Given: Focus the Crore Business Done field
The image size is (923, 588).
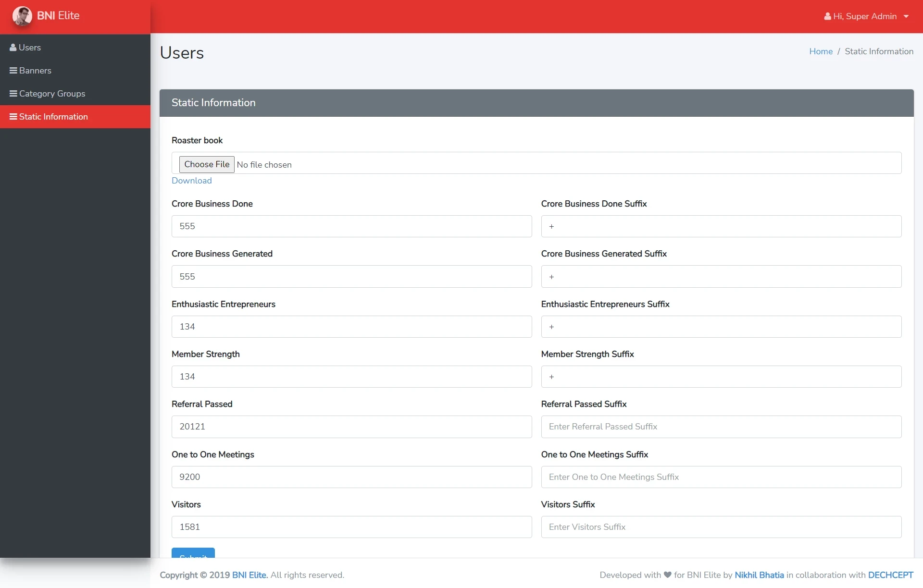Looking at the screenshot, I should tap(351, 226).
